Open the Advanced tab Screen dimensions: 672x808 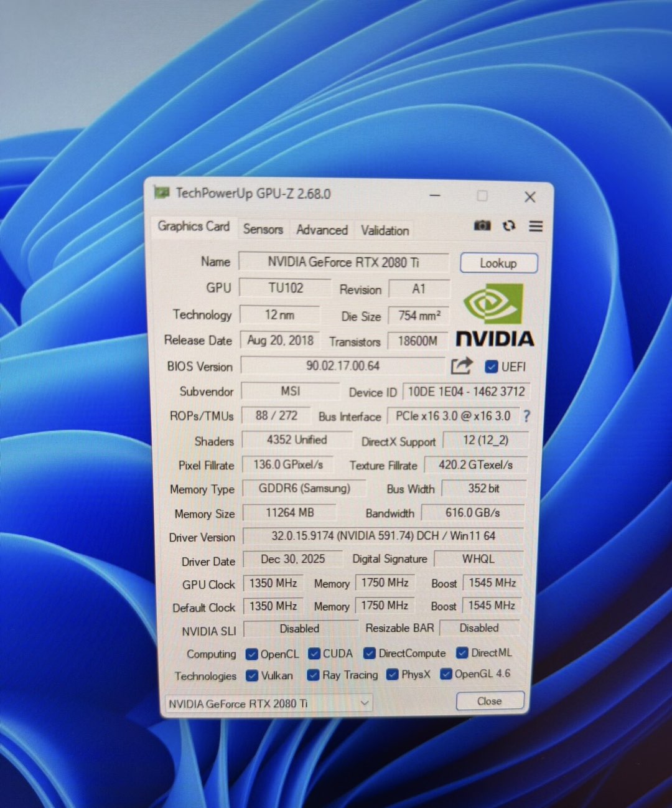[322, 230]
